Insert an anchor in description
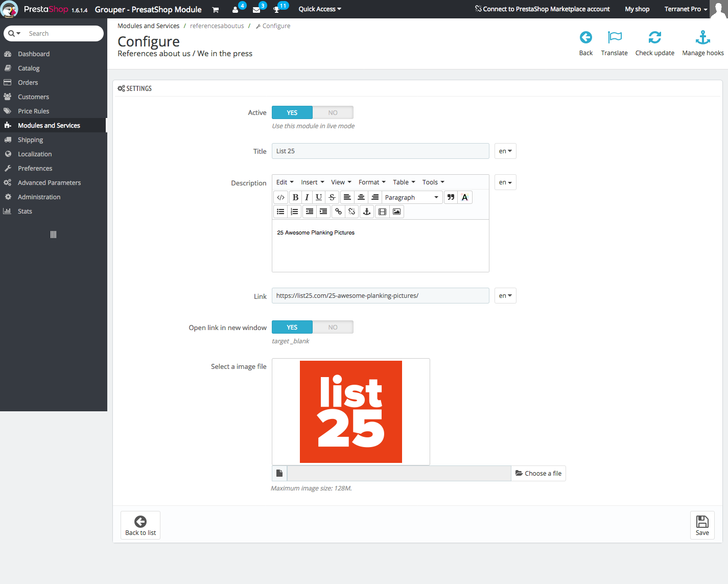The height and width of the screenshot is (584, 728). (366, 212)
